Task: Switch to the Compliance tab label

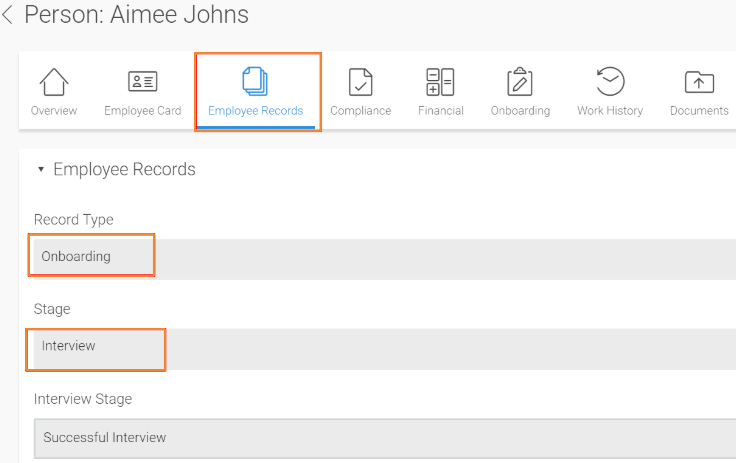Action: click(360, 111)
